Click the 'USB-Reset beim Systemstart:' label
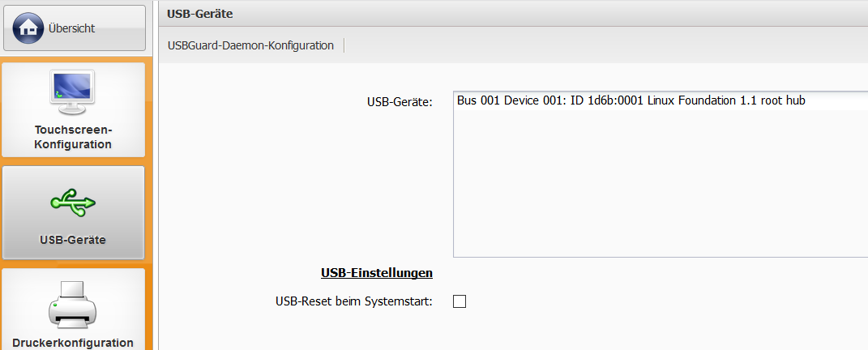The width and height of the screenshot is (868, 350). point(354,301)
